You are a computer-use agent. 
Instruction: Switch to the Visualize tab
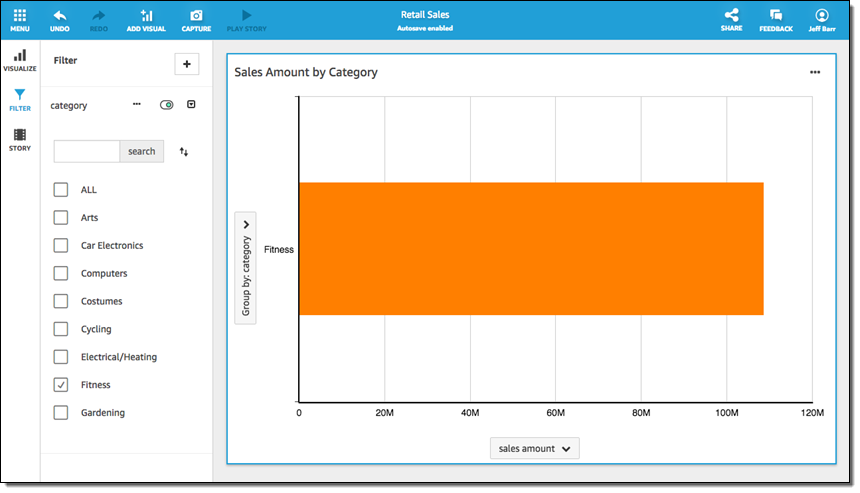(x=20, y=60)
